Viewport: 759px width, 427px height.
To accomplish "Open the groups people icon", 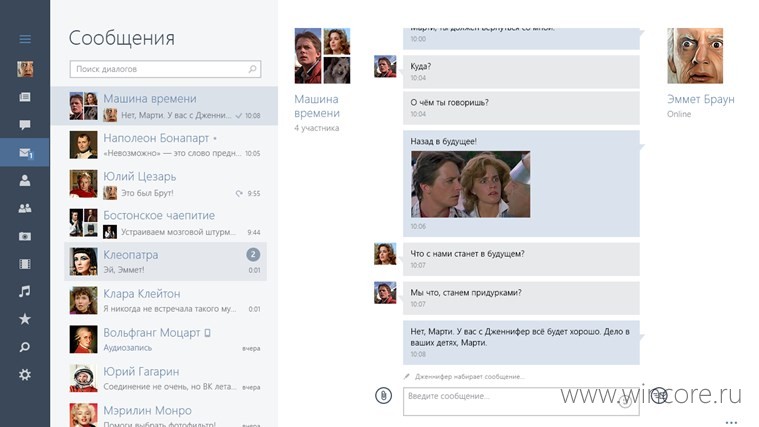I will click(x=25, y=208).
